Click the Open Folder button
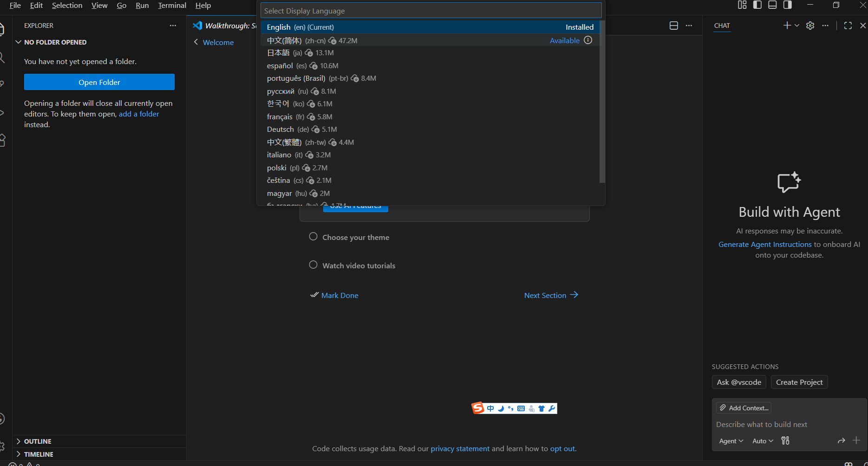The height and width of the screenshot is (466, 868). pos(99,82)
